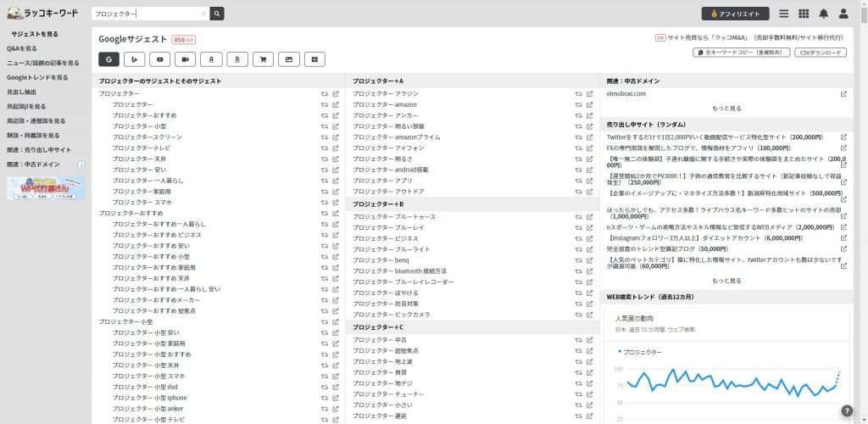Select the grid all-sources icon
Screen dimensions: 868x424
(314, 59)
